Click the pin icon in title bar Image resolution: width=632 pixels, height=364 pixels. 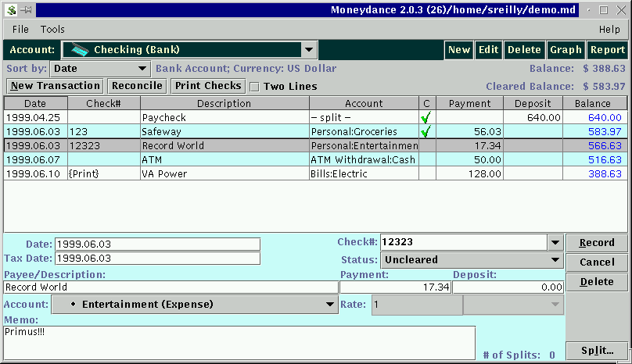(27, 9)
